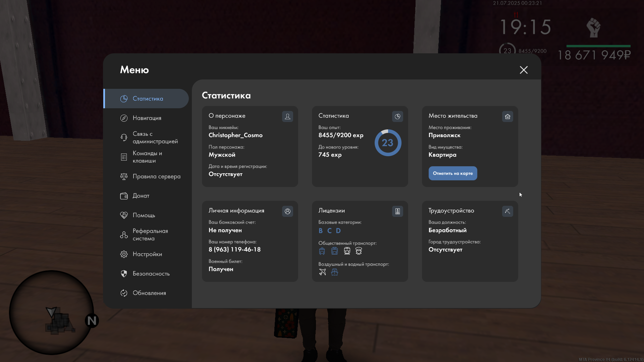The image size is (644, 362).
Task: Click license category C
Action: [x=329, y=231]
